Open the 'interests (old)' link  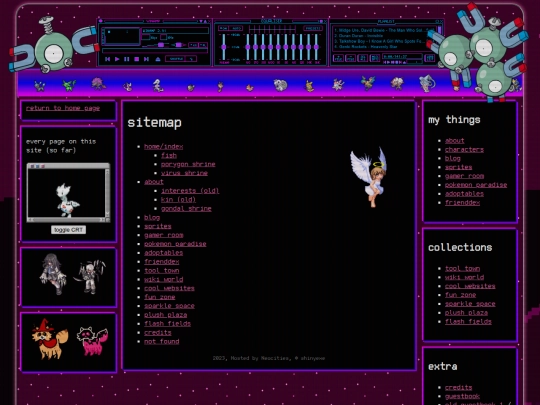190,191
